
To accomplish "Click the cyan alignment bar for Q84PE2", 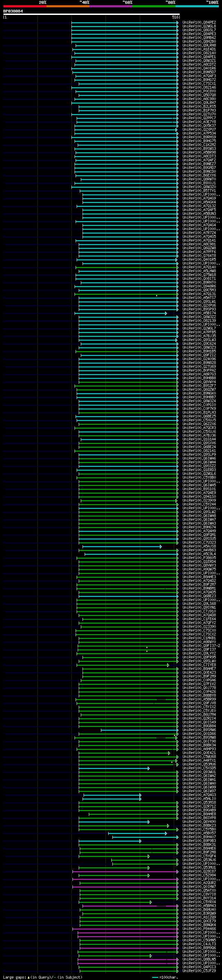I will coord(125,23).
